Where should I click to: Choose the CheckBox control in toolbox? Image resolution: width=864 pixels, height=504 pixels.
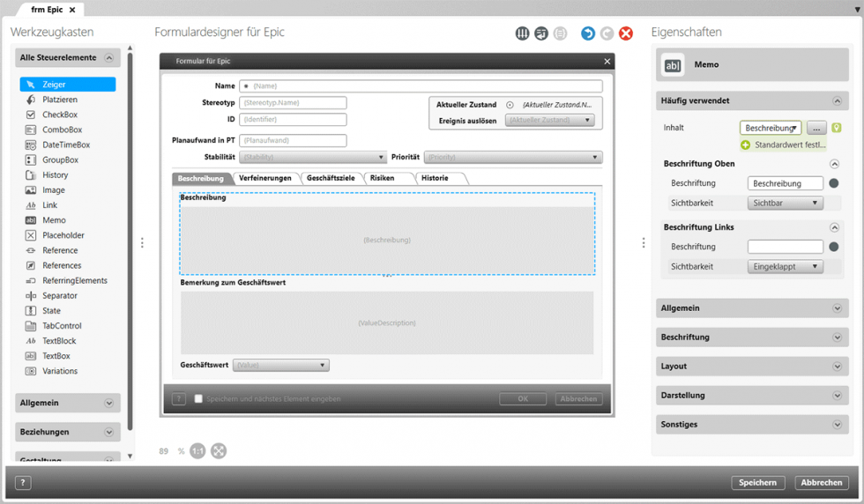coord(60,115)
